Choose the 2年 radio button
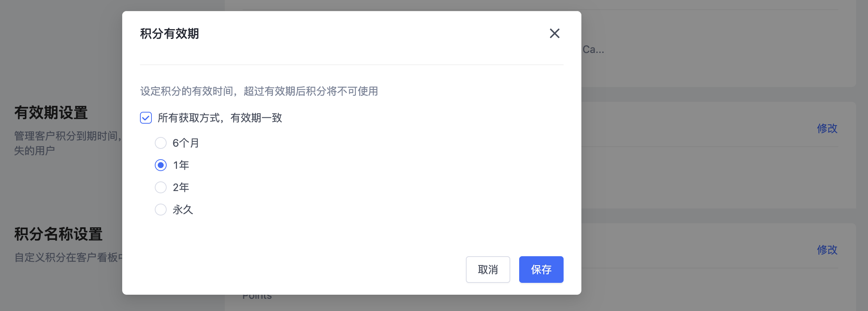The image size is (868, 311). 161,187
